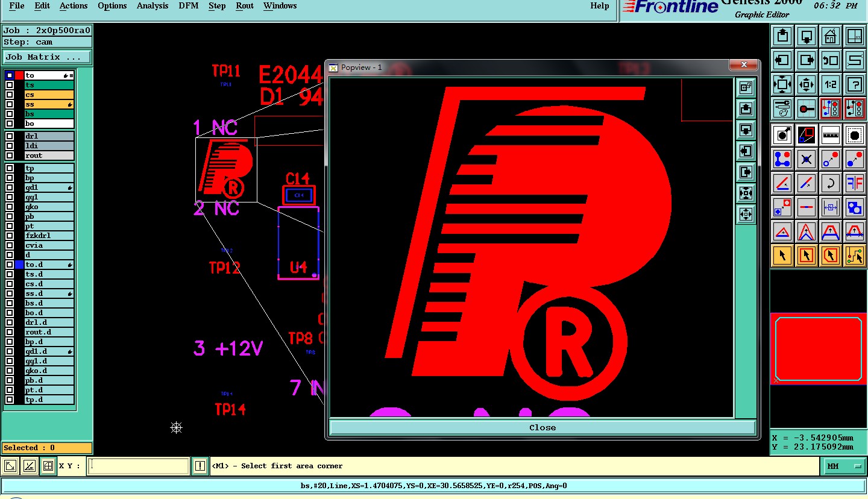Viewport: 868px width, 499px height.
Task: Toggle the 'ts' layer checkbox
Action: coord(10,85)
